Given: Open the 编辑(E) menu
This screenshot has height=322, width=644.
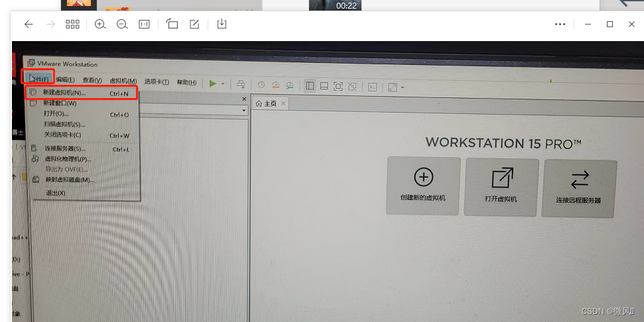Looking at the screenshot, I should point(65,80).
